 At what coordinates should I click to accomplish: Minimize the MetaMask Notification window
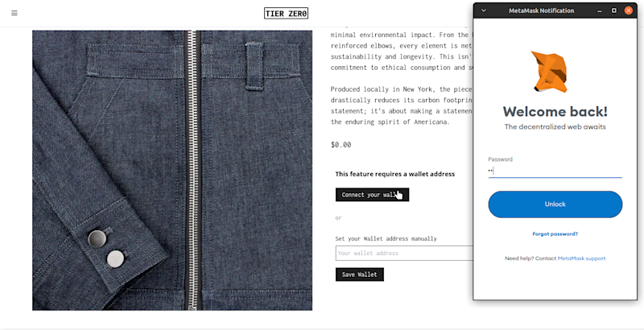click(x=600, y=10)
